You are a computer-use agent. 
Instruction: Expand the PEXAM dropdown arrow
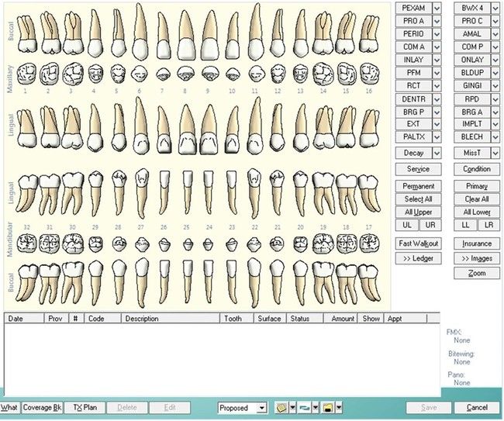point(437,8)
